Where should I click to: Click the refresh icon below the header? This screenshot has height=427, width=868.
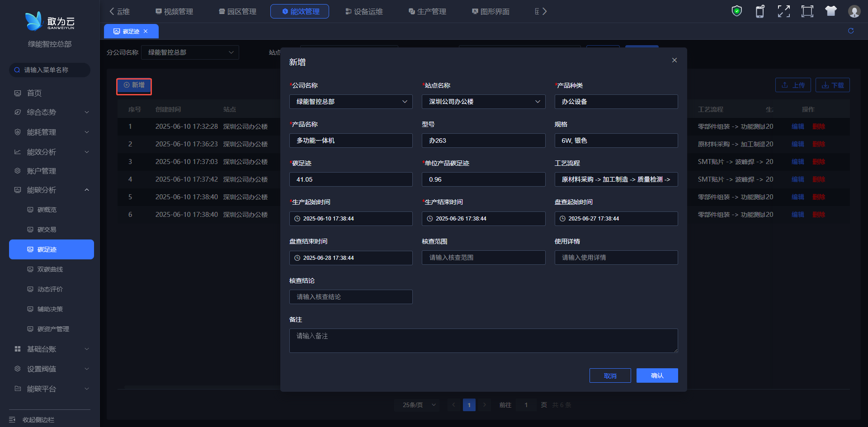[x=850, y=31]
